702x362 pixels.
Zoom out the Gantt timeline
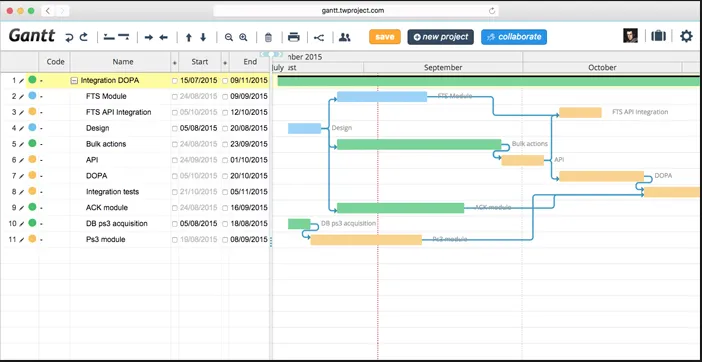(229, 38)
